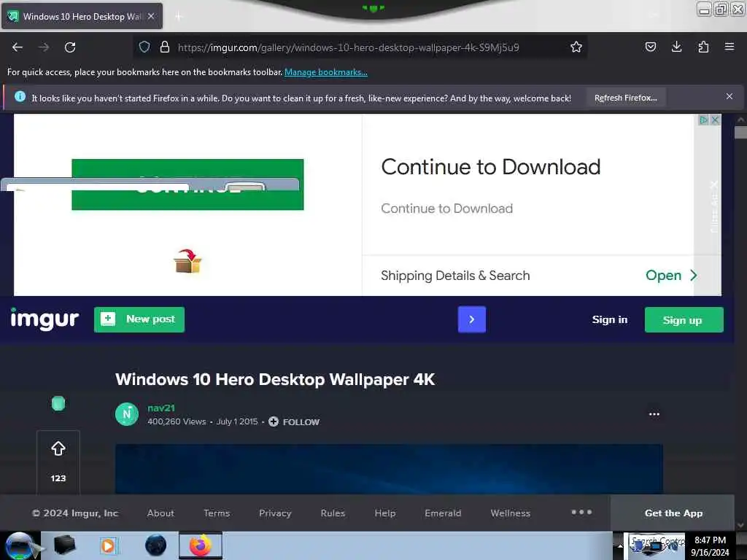Select the Windows 10 Hero Desktop tab

(82, 16)
